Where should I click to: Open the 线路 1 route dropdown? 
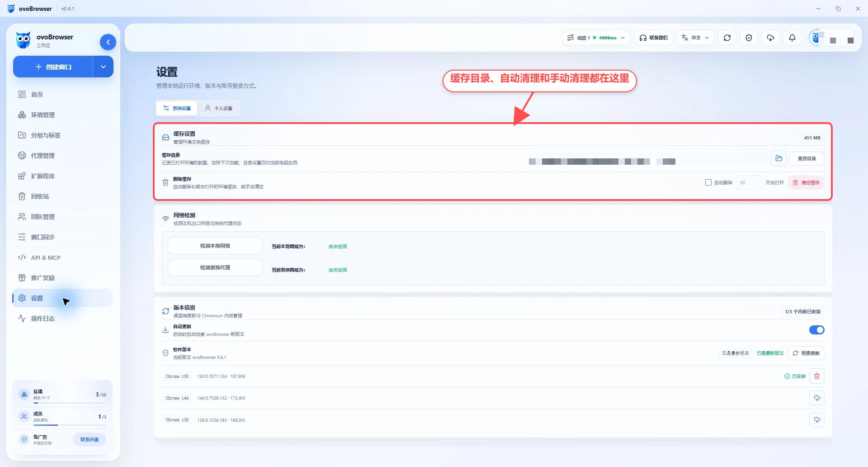point(596,38)
